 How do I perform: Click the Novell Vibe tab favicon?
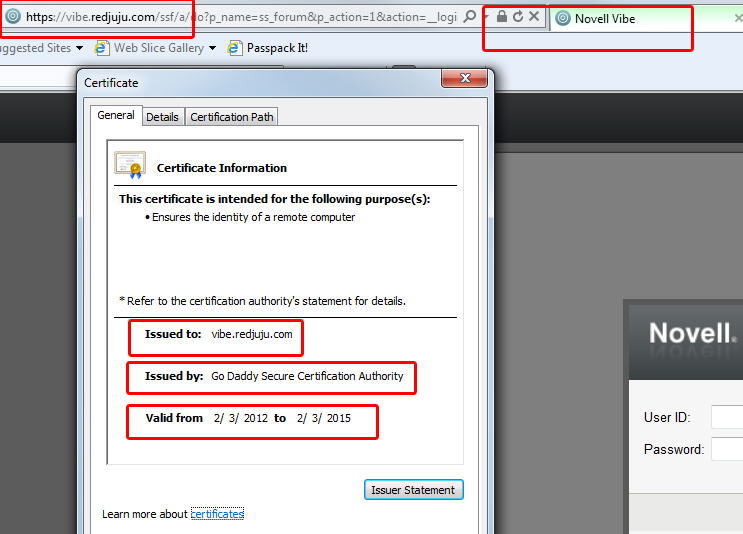tap(562, 18)
